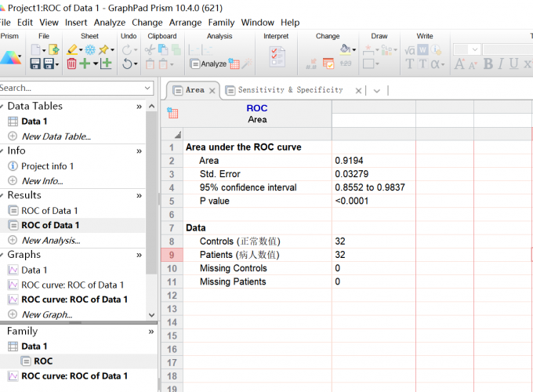Open the Search box dropdown arrow
The image size is (533, 392).
147,88
